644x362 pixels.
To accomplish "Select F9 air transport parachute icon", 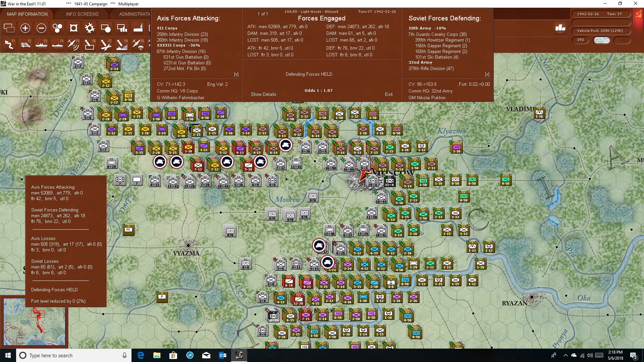I will (138, 44).
